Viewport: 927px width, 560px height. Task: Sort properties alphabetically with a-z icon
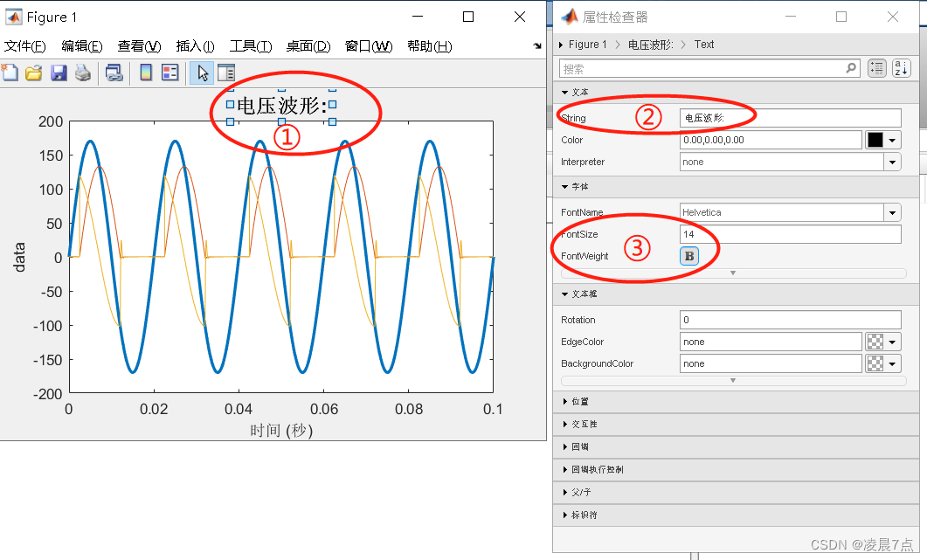[x=901, y=69]
